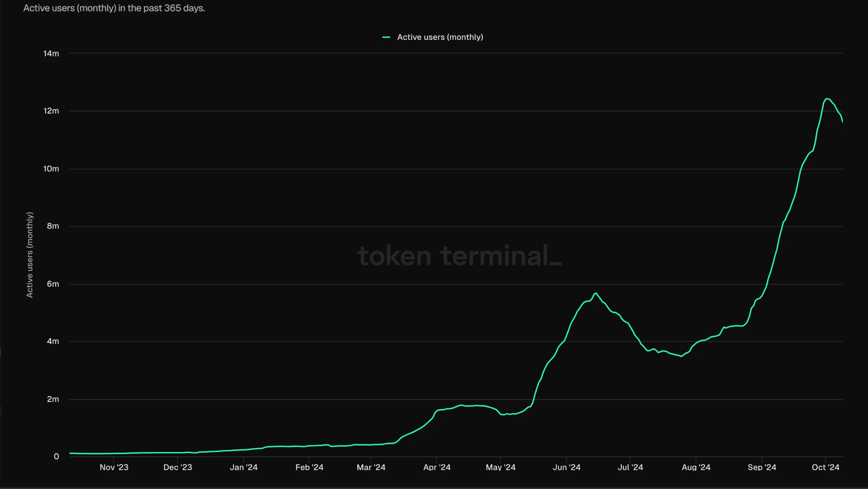Click the 0 y-axis tick label
868x489 pixels.
pyautogui.click(x=56, y=457)
